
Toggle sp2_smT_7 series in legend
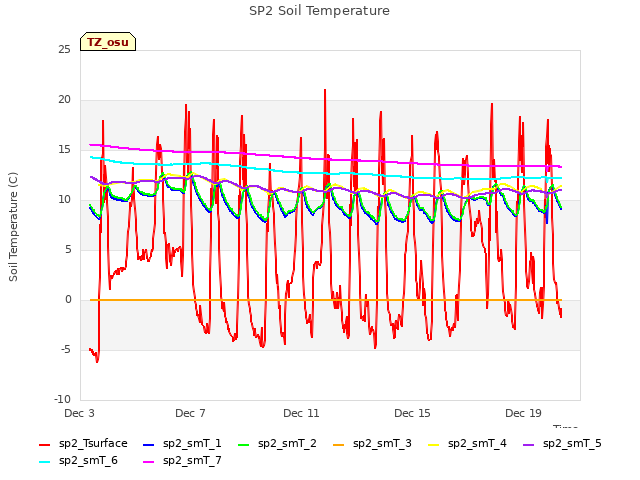[x=182, y=460]
